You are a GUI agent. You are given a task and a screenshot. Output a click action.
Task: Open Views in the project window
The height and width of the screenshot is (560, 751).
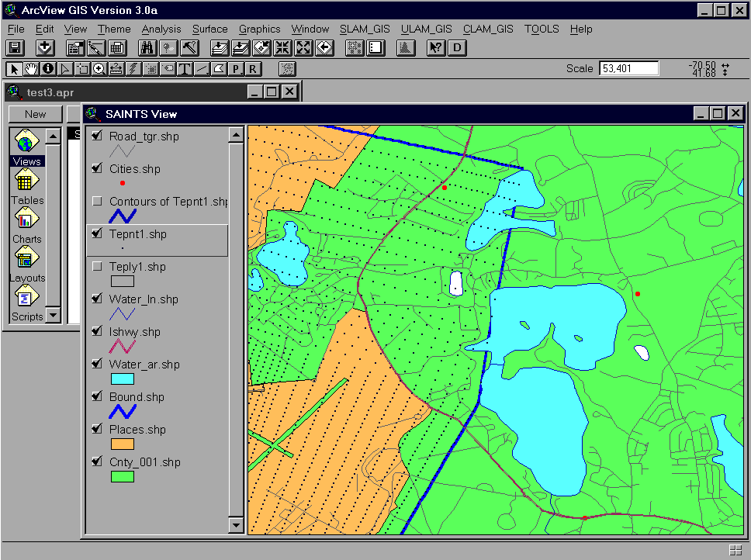(x=27, y=147)
